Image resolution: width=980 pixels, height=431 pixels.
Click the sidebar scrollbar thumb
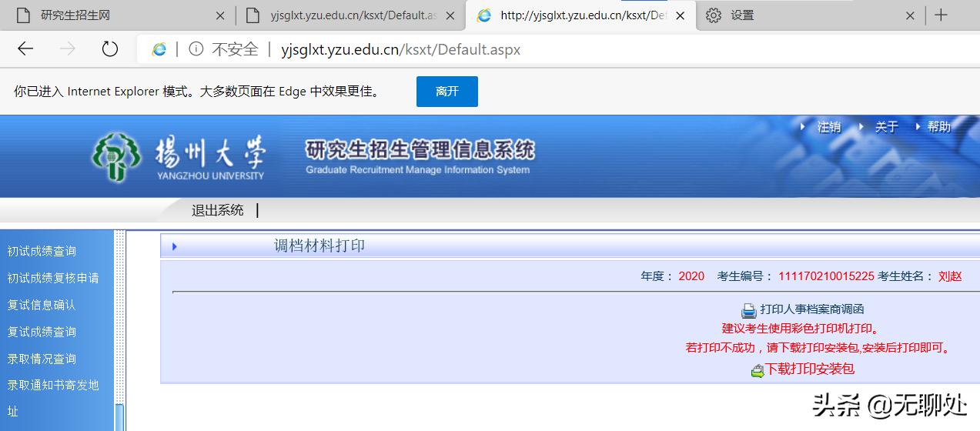[119, 417]
